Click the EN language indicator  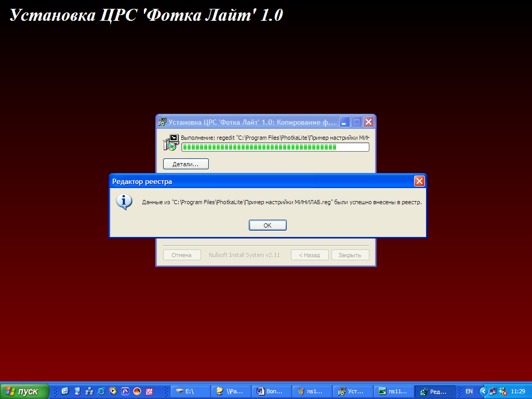(469, 391)
